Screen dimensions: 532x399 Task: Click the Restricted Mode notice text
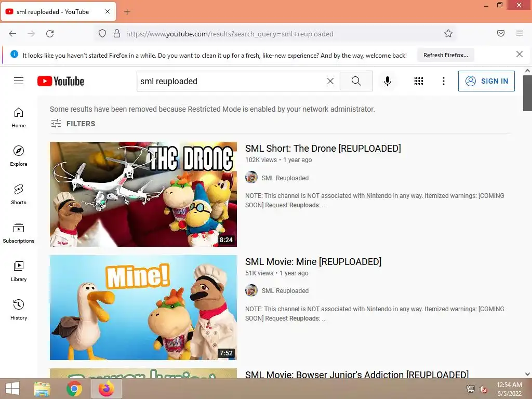click(x=212, y=109)
